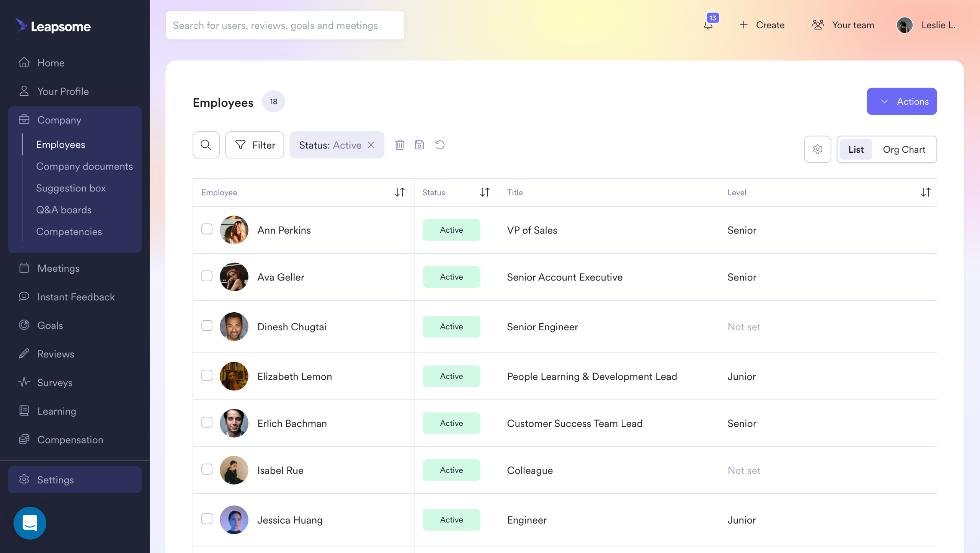Click the notifications bell icon
Screen dimensions: 980x553
point(708,25)
